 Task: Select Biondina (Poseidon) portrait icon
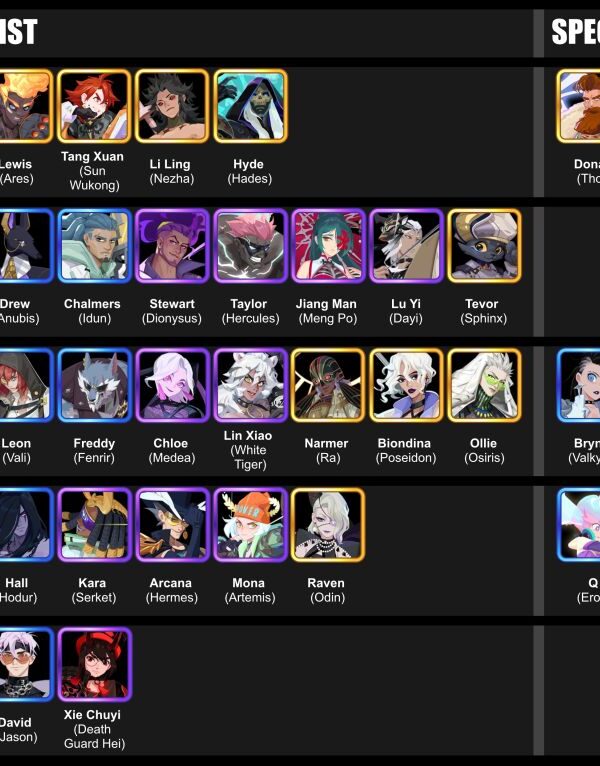point(406,385)
